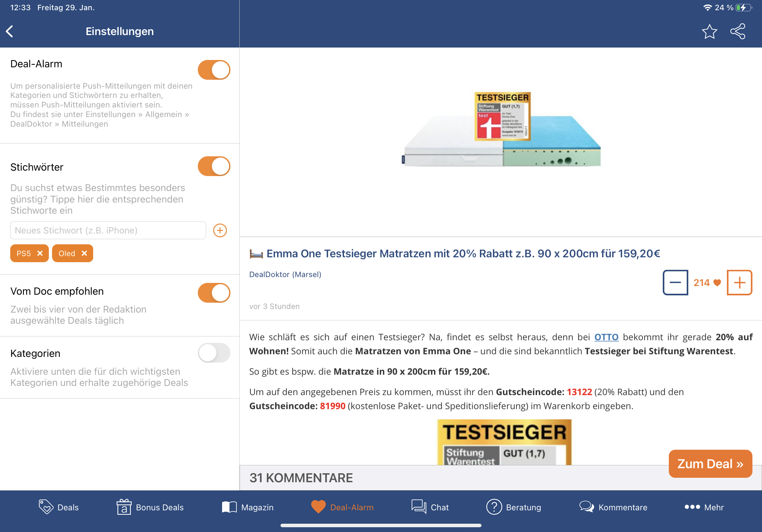The image size is (762, 532).
Task: Go to the Beratung tab
Action: tap(513, 507)
